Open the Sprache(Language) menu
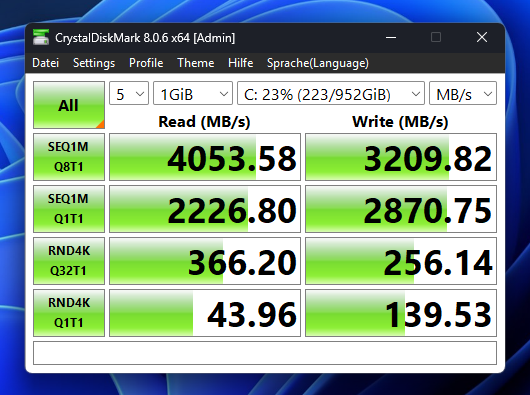Screen dimensions: 530x395 point(318,63)
